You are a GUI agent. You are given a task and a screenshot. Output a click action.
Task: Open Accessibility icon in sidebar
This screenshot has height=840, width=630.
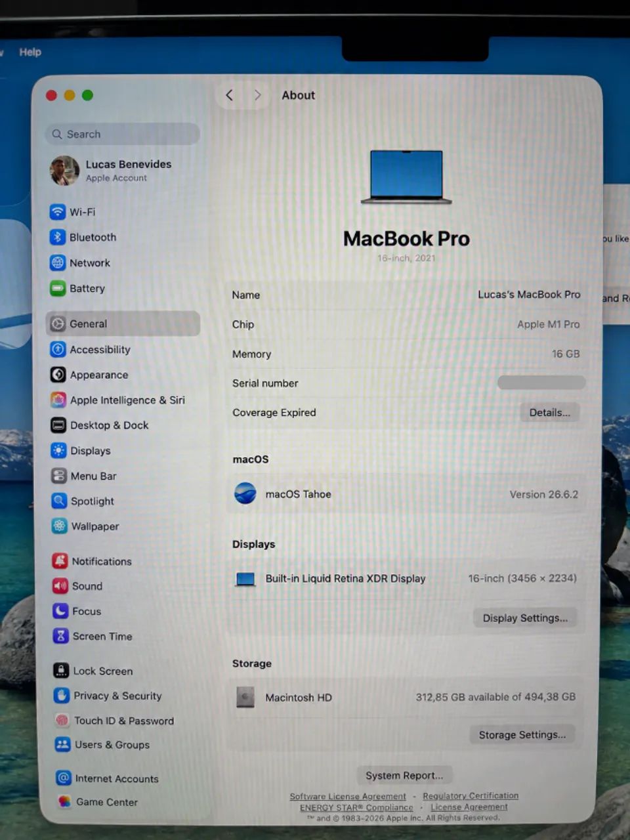pyautogui.click(x=58, y=349)
